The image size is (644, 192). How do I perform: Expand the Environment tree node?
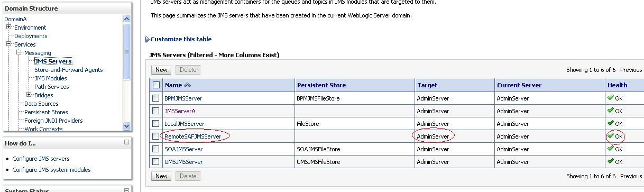9,27
